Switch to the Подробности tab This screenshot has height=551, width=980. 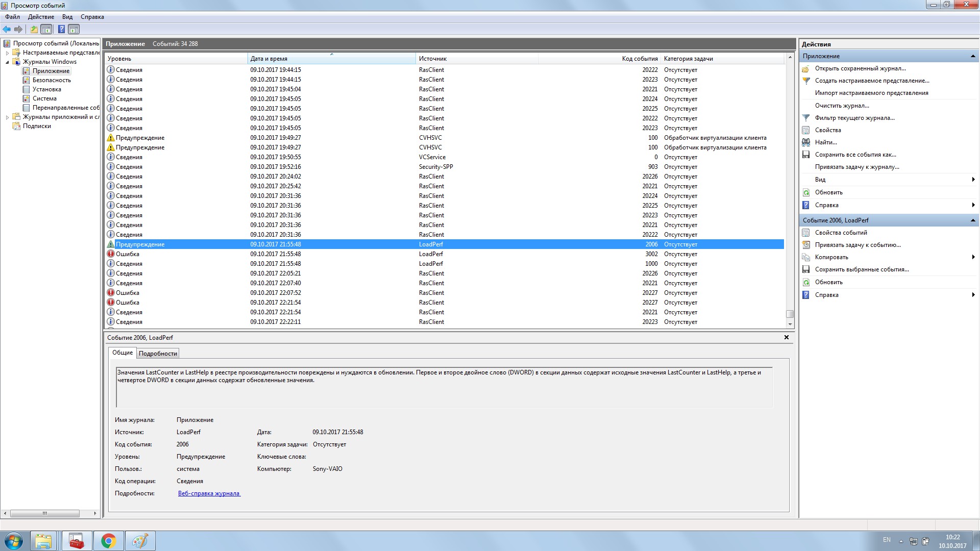(158, 354)
